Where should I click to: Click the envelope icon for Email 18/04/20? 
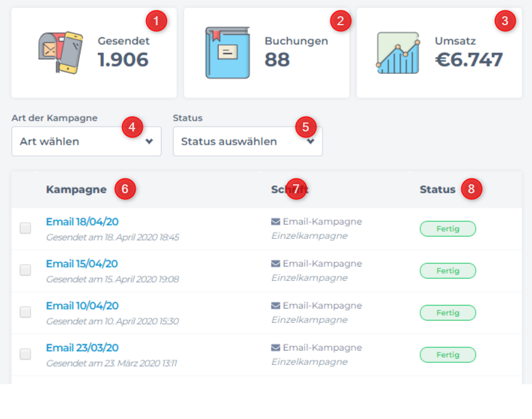coord(276,222)
